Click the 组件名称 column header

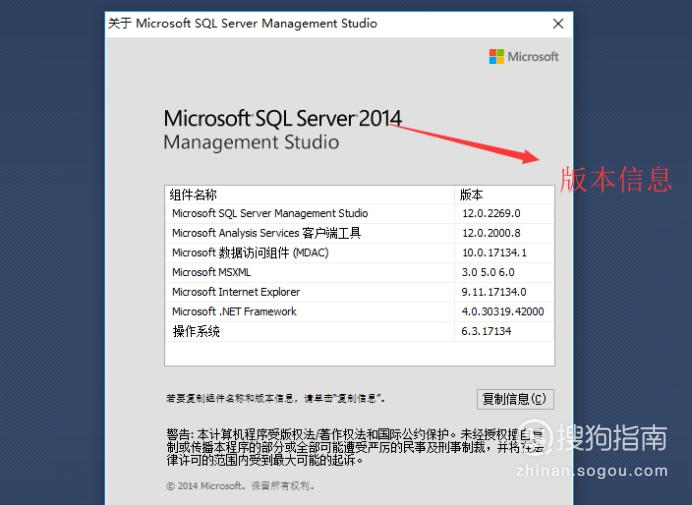click(x=309, y=195)
